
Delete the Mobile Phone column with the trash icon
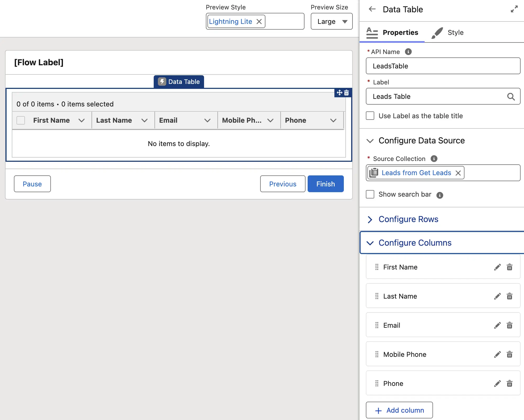(x=509, y=354)
